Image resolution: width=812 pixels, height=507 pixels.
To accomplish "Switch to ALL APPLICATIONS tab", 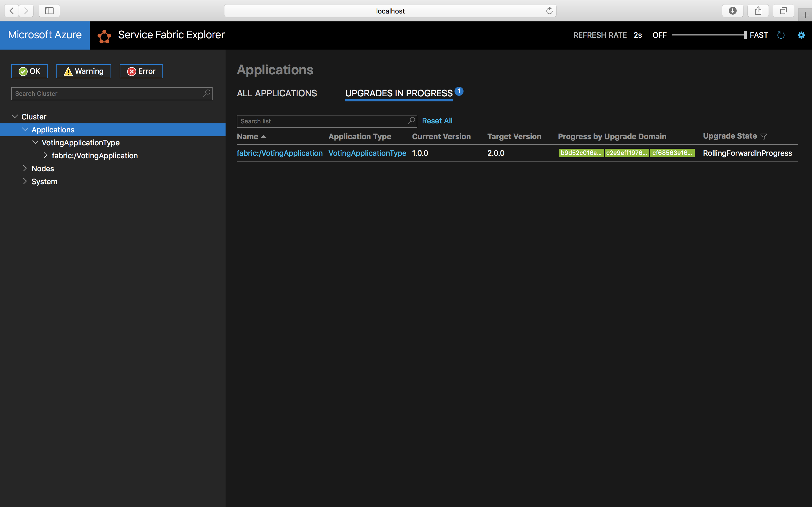I will click(277, 93).
